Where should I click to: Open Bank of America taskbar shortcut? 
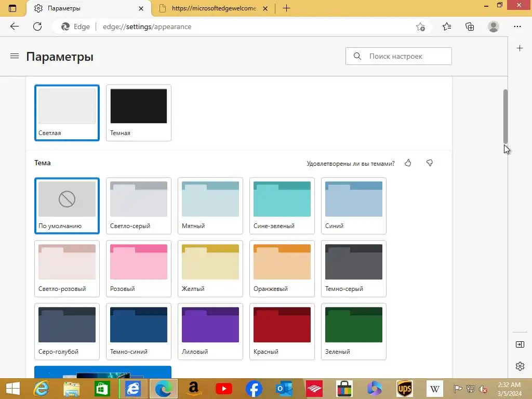click(x=314, y=389)
